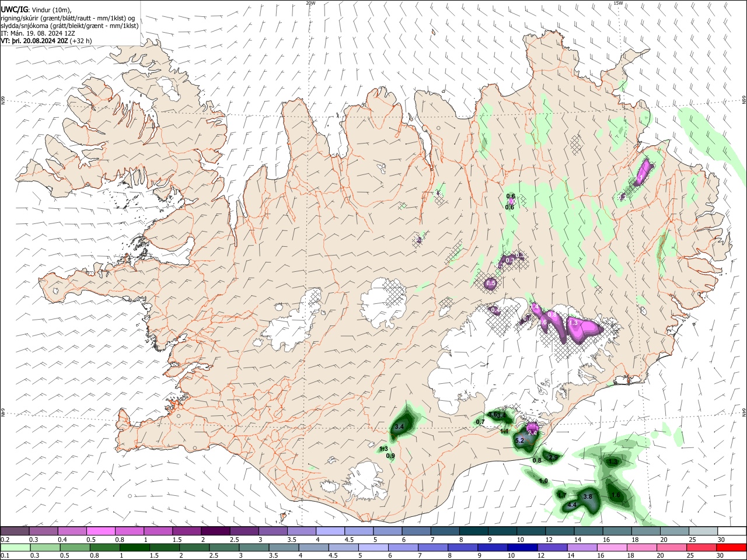The height and width of the screenshot is (560, 747).
Task: Click the 1.6 rainfall value offshore
Action: [616, 495]
